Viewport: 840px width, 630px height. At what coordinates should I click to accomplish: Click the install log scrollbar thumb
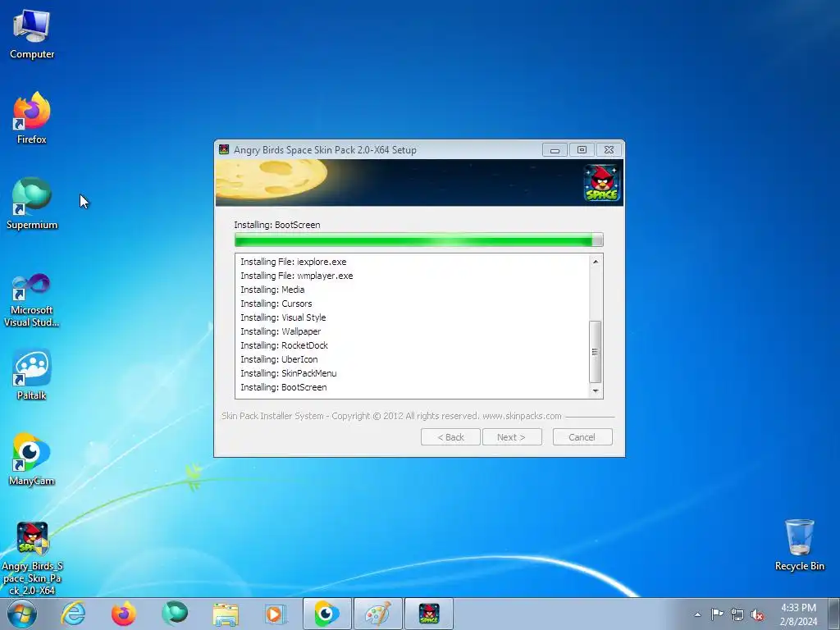pyautogui.click(x=596, y=351)
